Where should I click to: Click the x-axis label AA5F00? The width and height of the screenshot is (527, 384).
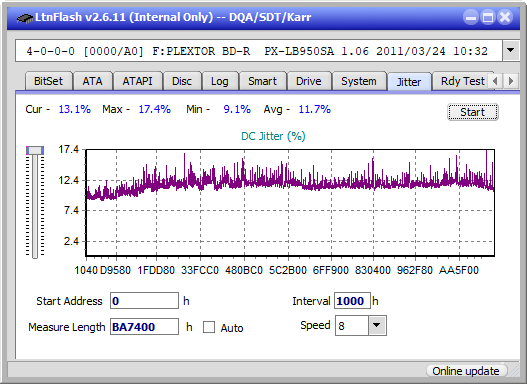[x=459, y=270]
